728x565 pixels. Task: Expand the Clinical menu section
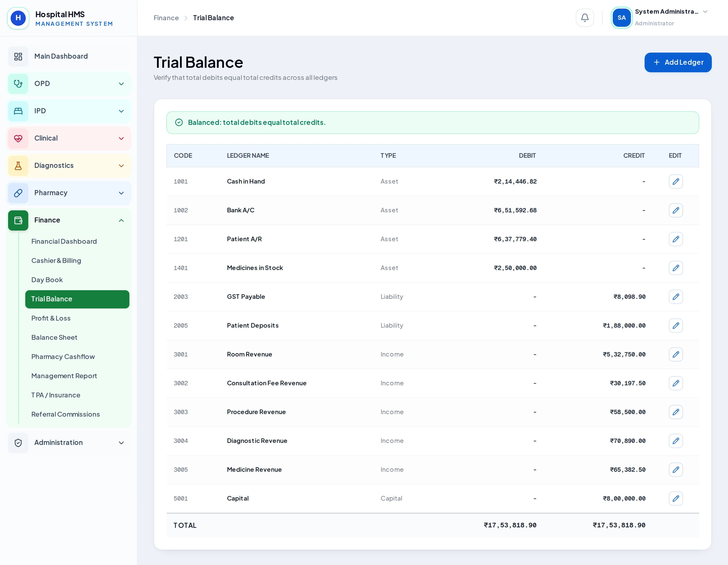[x=69, y=138]
